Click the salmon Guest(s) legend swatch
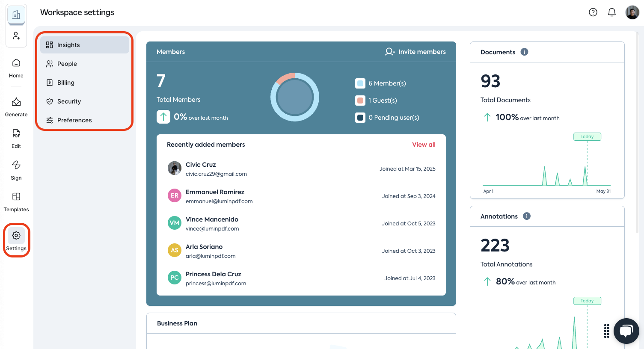The image size is (644, 349). point(360,101)
